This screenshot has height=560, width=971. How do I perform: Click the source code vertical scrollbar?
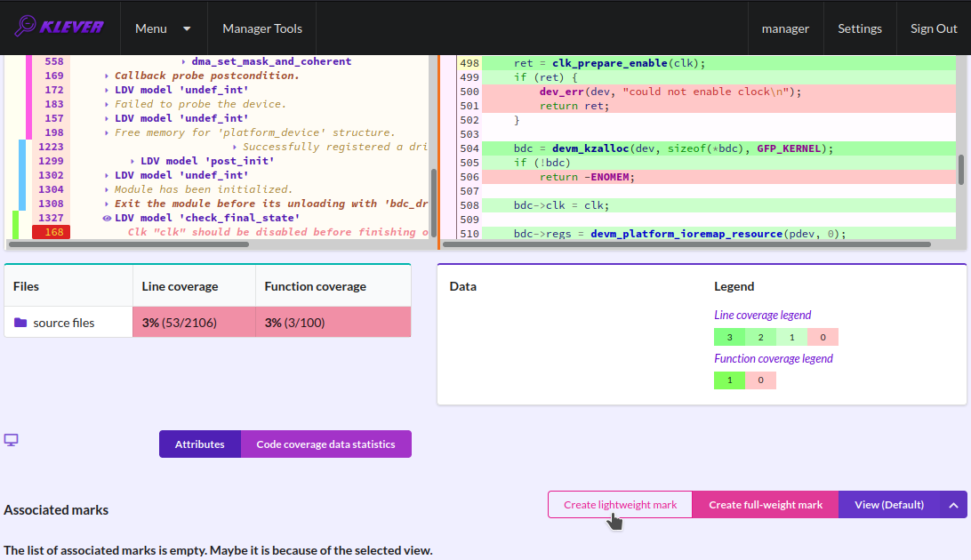pos(961,169)
